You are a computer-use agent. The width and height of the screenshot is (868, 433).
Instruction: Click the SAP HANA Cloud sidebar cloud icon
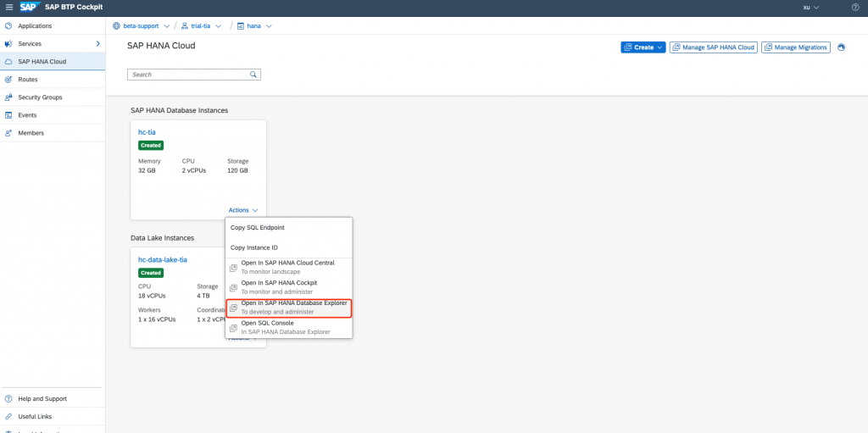(8, 62)
